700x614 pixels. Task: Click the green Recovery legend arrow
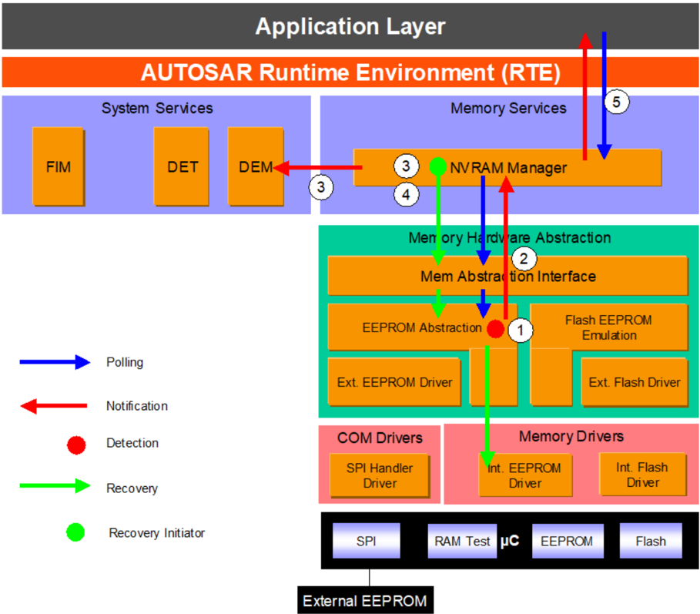(55, 485)
